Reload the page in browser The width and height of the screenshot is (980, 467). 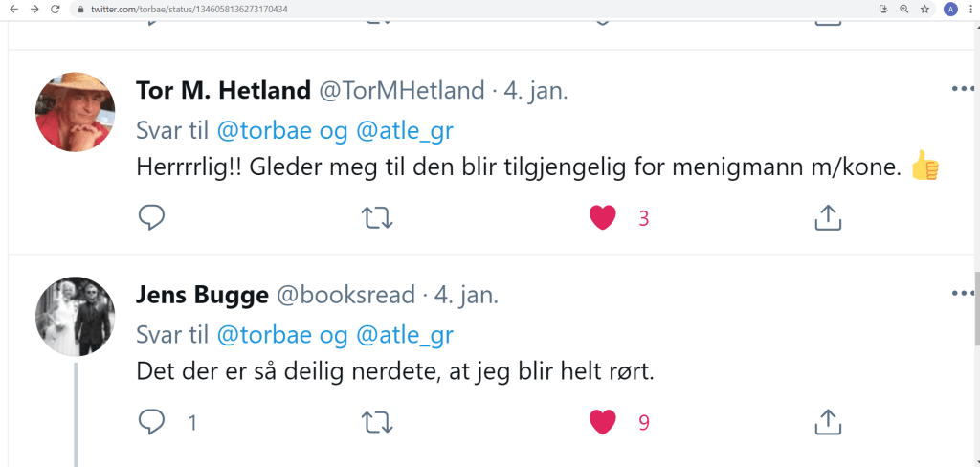[56, 9]
